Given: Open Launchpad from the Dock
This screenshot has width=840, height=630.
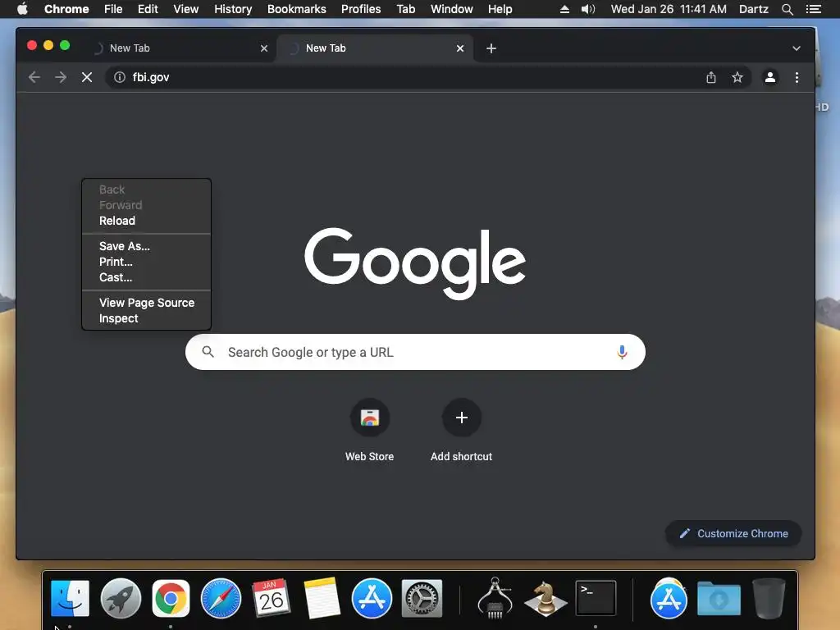Looking at the screenshot, I should [121, 598].
